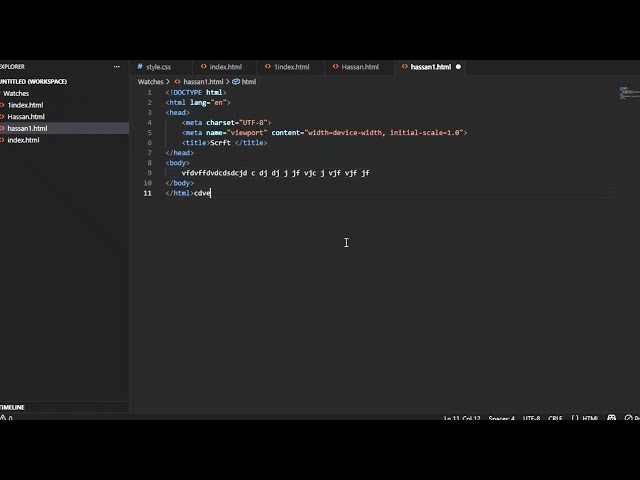Open index.html from the Explorer file list
This screenshot has width=640, height=480.
[23, 140]
